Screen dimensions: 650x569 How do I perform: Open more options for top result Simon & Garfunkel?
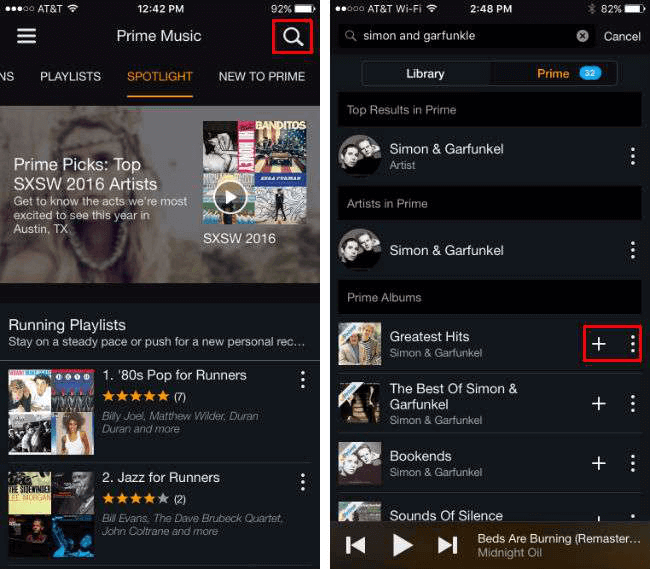tap(633, 156)
